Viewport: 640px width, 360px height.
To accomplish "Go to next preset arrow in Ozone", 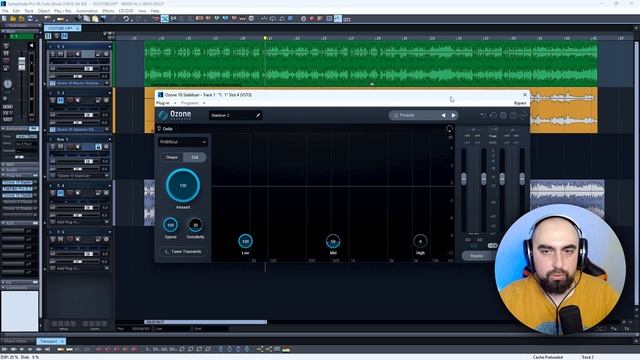I will [453, 116].
